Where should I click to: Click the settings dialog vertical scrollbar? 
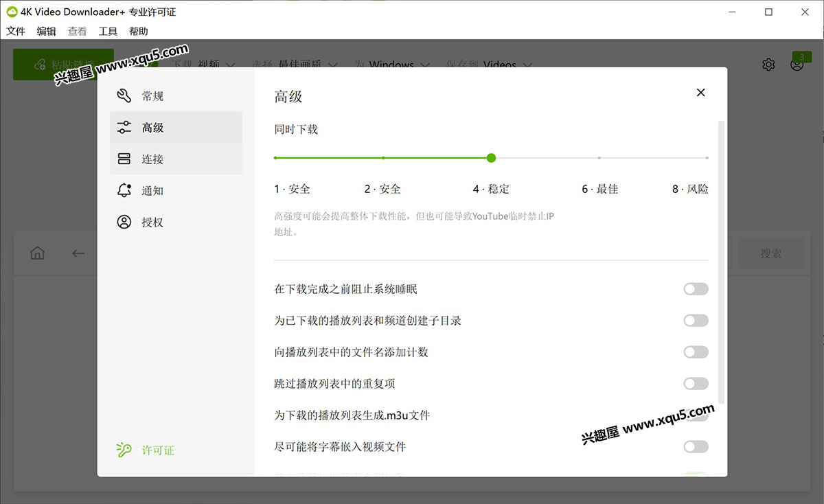click(x=721, y=262)
